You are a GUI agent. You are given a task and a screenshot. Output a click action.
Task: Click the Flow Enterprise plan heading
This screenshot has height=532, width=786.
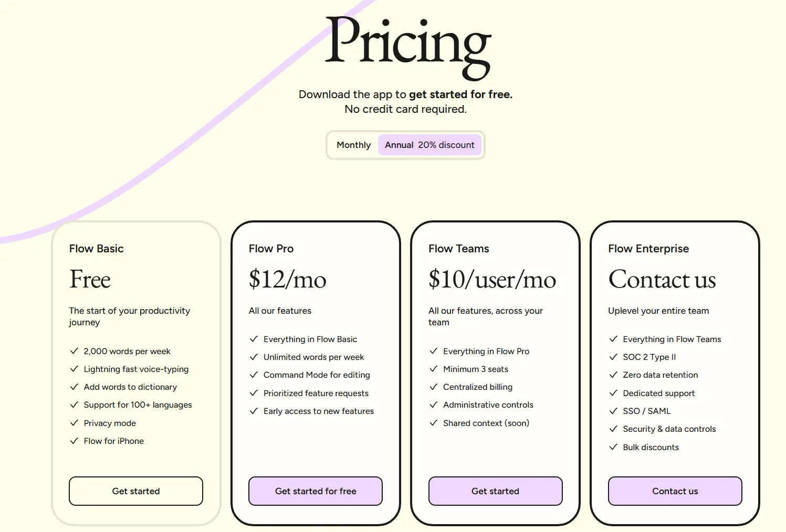point(648,249)
